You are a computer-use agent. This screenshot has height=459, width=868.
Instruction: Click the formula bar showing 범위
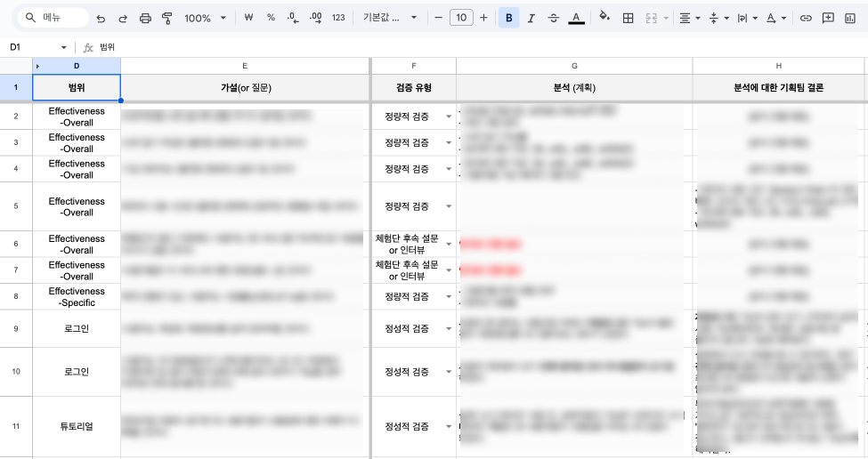(x=476, y=47)
